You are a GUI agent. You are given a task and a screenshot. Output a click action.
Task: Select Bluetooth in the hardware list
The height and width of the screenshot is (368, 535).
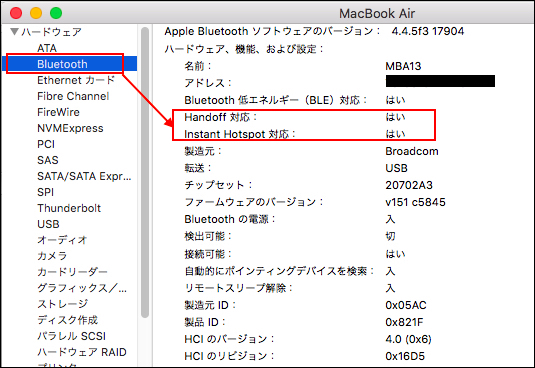click(62, 64)
